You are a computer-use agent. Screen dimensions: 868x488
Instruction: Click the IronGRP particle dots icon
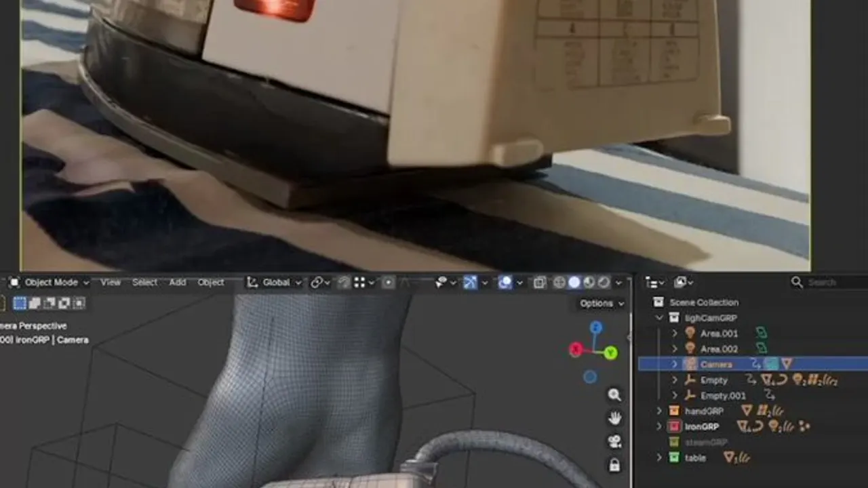[804, 427]
